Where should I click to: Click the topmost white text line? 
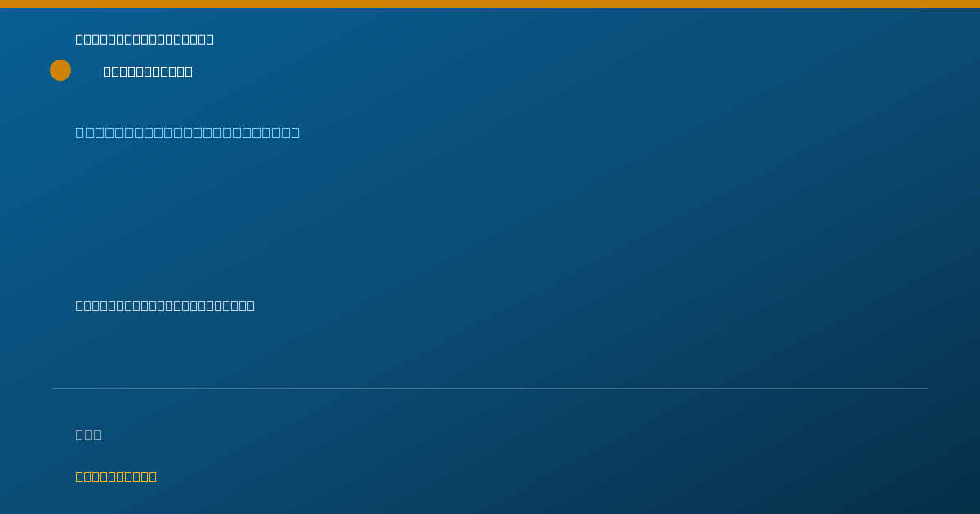coord(145,39)
